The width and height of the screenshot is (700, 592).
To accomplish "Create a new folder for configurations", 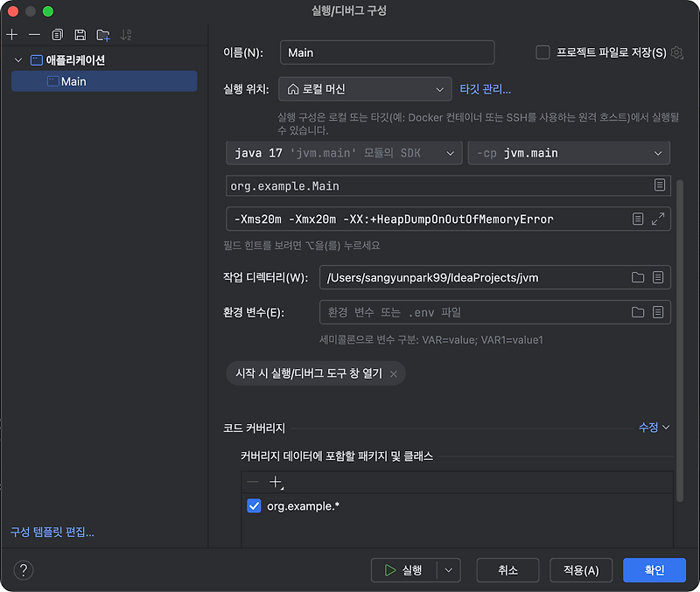I will pos(101,34).
